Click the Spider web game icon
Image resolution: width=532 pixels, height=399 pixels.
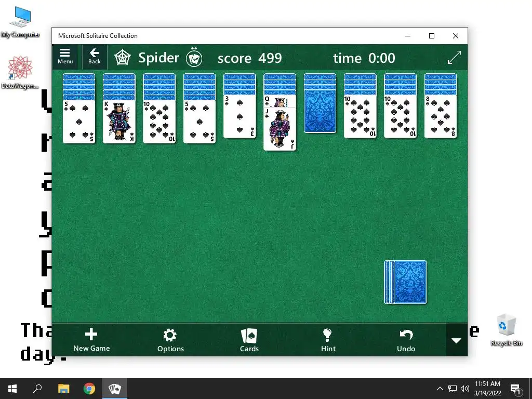click(x=122, y=58)
